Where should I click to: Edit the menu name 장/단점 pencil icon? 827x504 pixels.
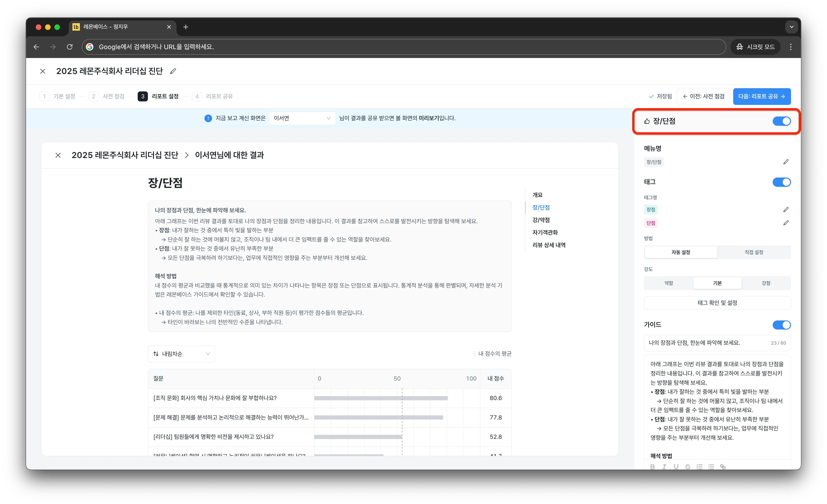click(x=786, y=162)
